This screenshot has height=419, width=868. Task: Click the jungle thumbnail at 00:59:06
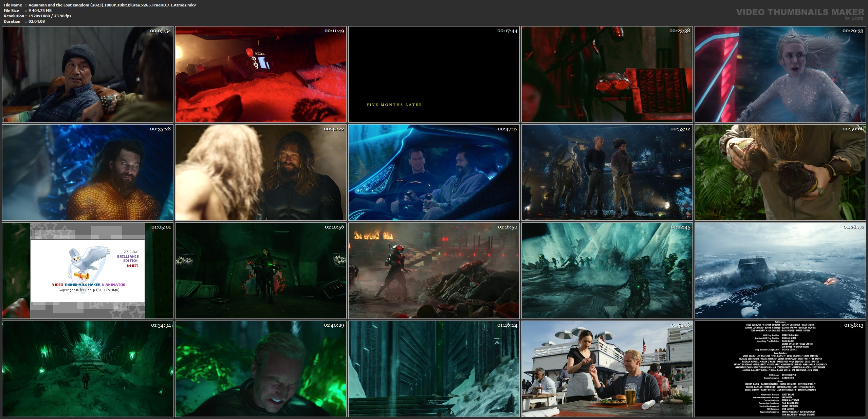coord(780,172)
